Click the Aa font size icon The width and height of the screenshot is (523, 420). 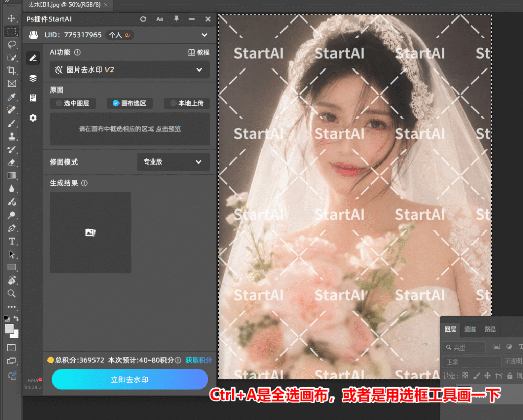[160, 19]
